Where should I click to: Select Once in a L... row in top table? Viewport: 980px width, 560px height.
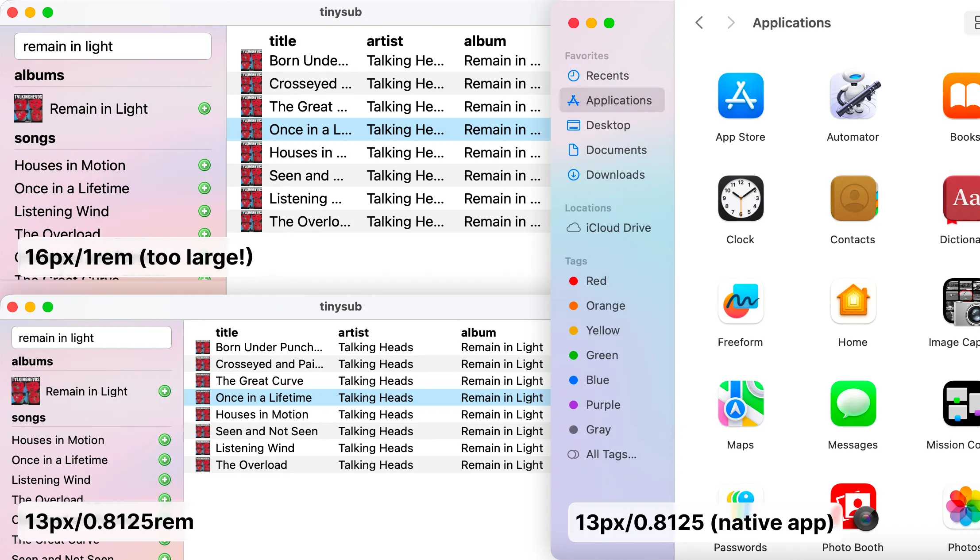[389, 130]
